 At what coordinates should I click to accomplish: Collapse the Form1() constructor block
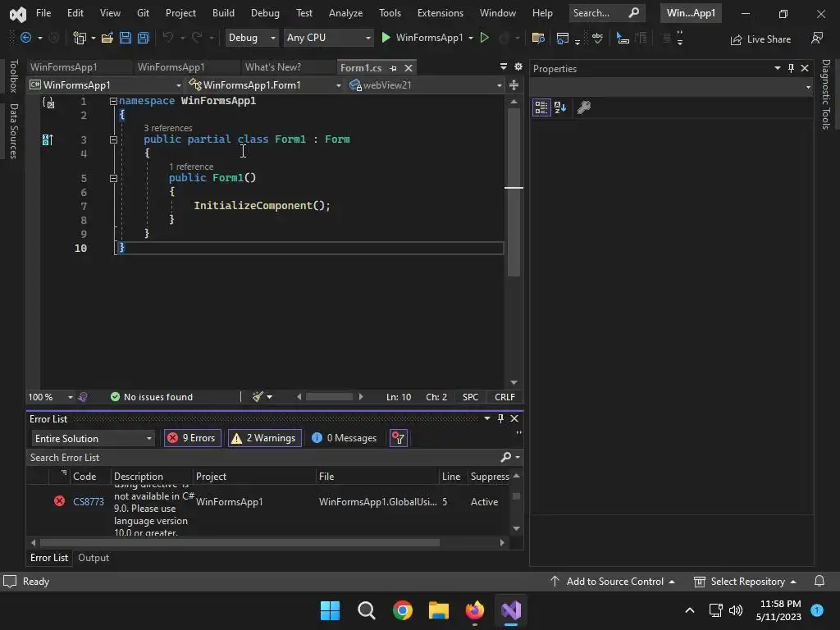tap(113, 178)
